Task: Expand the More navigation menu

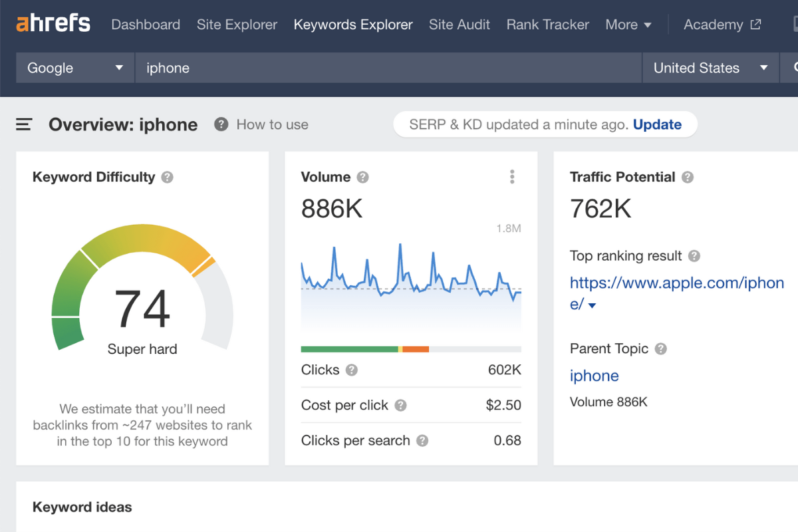Action: click(628, 25)
